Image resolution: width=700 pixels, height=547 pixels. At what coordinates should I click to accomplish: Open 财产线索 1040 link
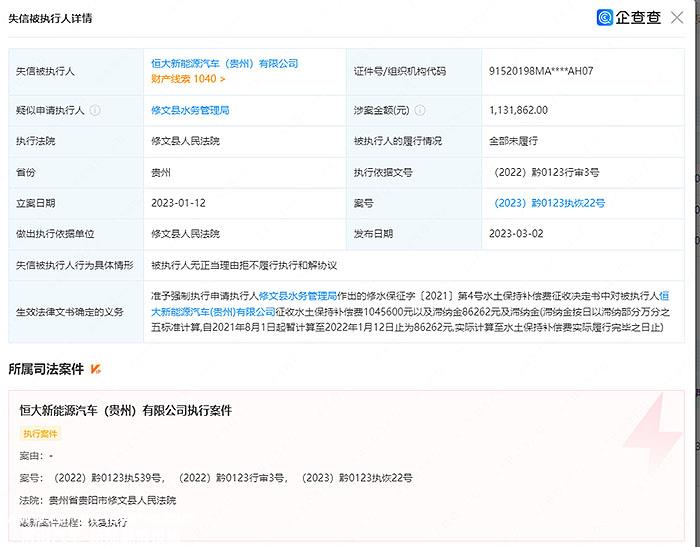tap(188, 79)
